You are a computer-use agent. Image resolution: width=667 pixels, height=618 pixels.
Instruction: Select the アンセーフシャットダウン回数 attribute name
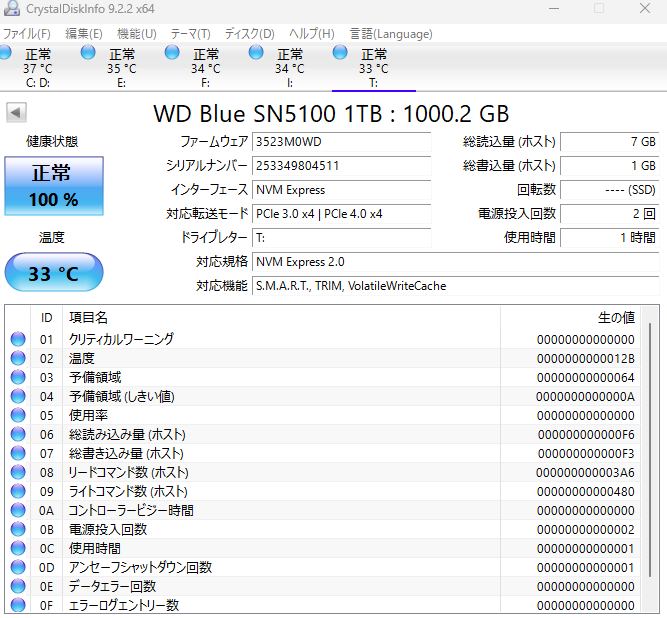click(140, 567)
